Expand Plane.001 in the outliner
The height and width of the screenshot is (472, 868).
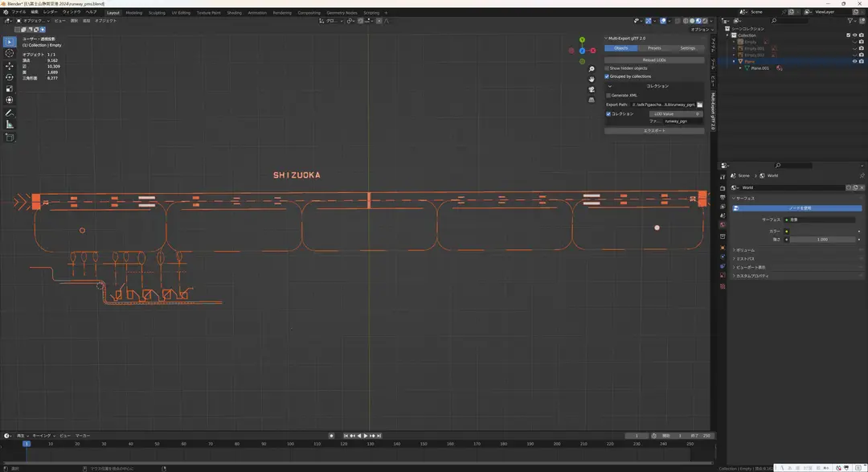click(740, 68)
